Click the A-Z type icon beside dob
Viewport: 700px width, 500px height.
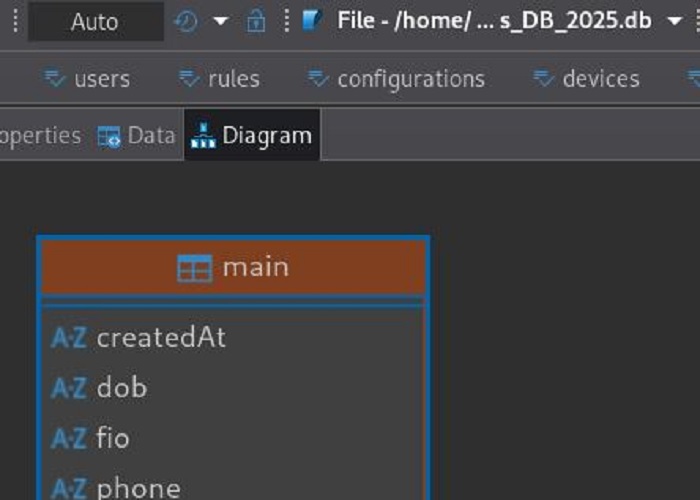(68, 388)
